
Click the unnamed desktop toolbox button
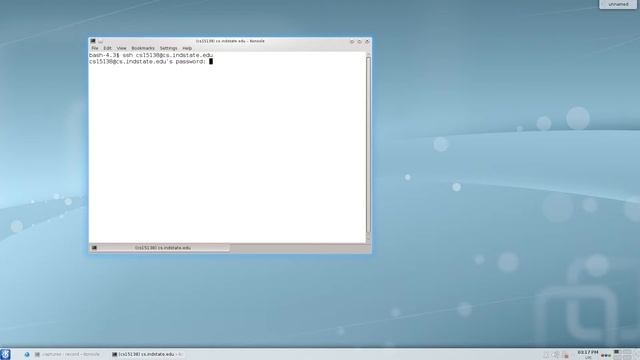tap(618, 4)
